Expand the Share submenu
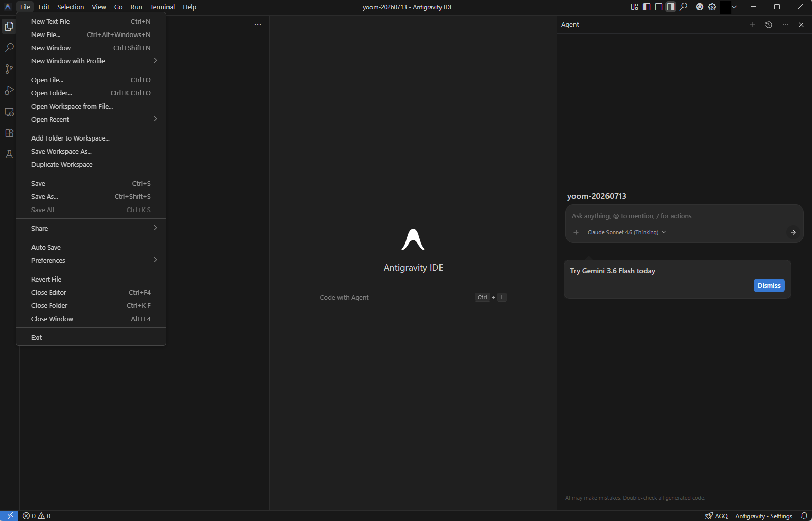The height and width of the screenshot is (521, 812). [91, 228]
